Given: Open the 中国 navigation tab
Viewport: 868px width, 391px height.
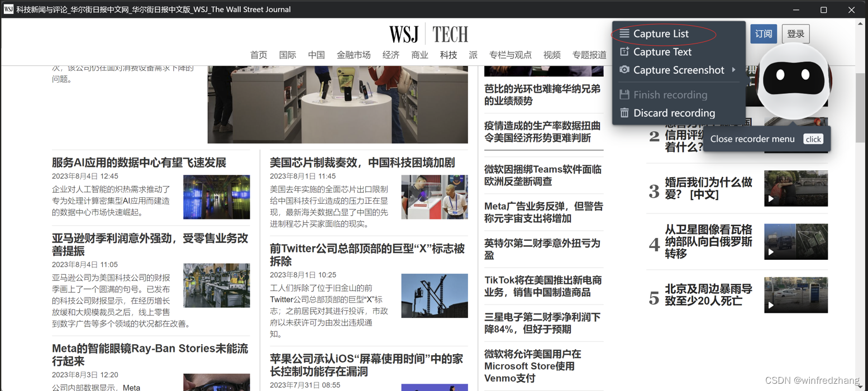Looking at the screenshot, I should point(316,55).
